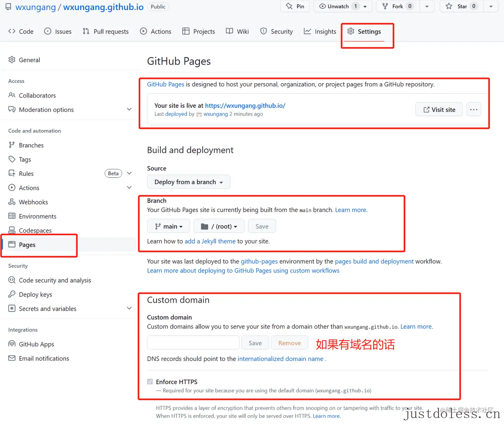The width and height of the screenshot is (504, 424).
Task: Expand the Rules chevron
Action: pos(129,173)
